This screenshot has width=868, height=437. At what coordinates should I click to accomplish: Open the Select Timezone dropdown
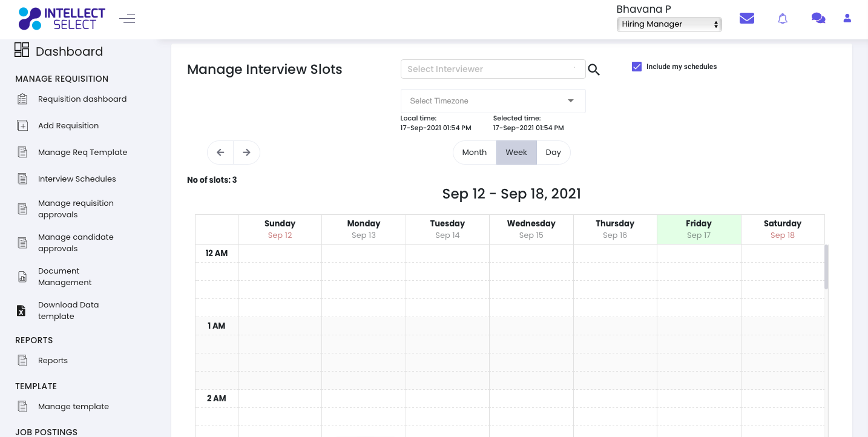point(493,101)
